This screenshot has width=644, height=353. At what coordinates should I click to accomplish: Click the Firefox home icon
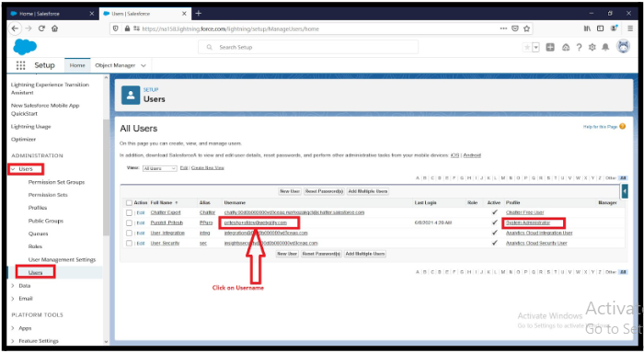[54, 28]
